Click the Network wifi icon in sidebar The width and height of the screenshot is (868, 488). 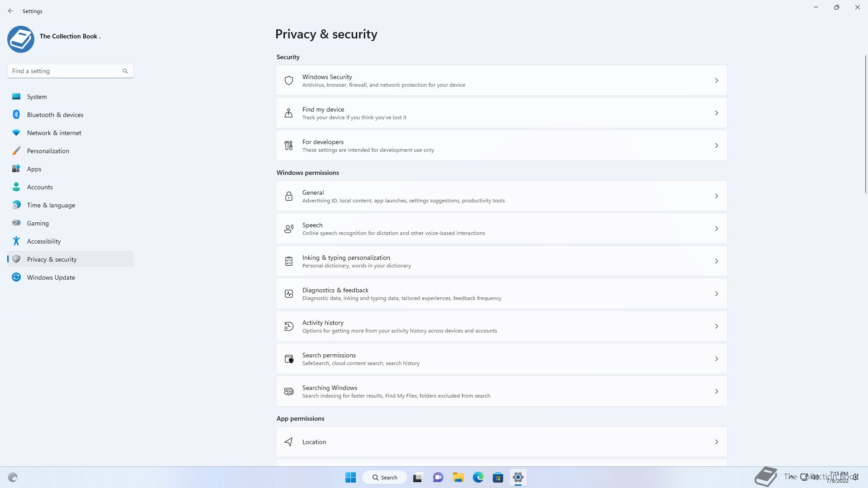16,132
